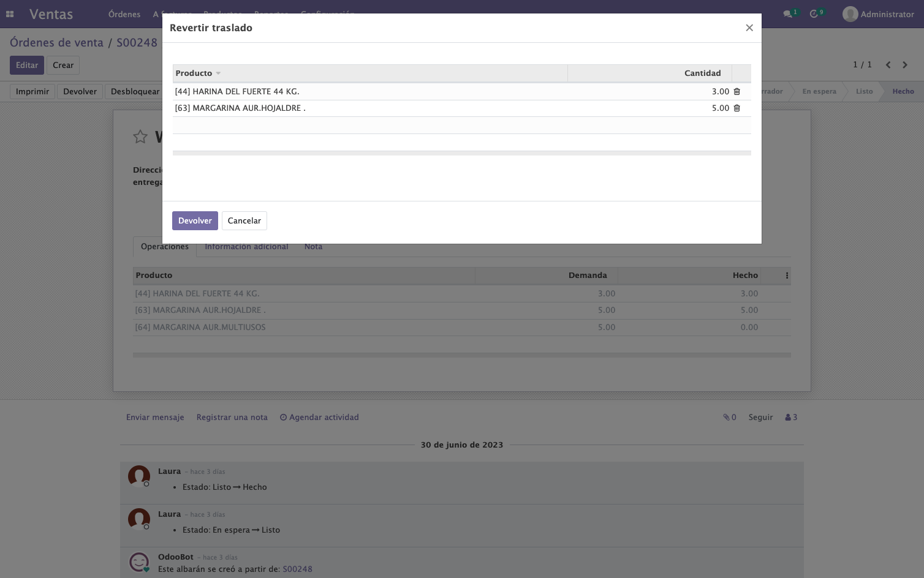Open the activities clock icon
This screenshot has height=578, width=924.
pos(814,14)
